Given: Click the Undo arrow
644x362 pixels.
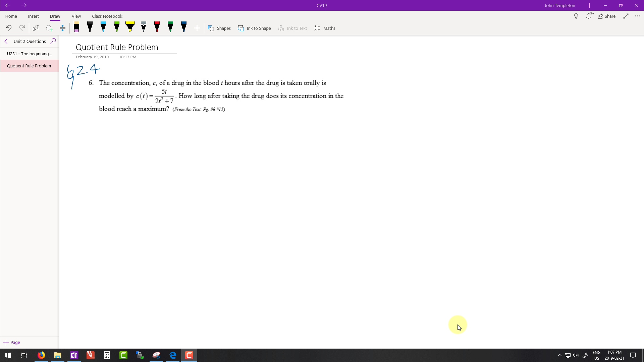Looking at the screenshot, I should pos(9,28).
